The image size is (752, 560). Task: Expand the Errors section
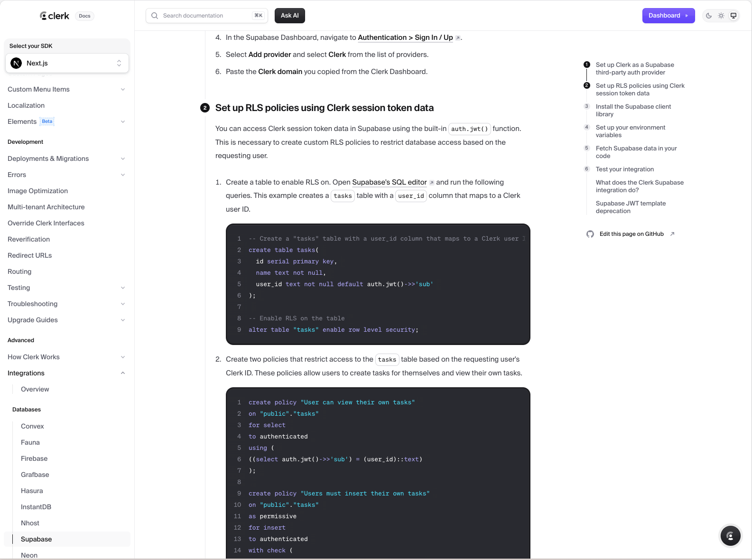click(x=123, y=175)
